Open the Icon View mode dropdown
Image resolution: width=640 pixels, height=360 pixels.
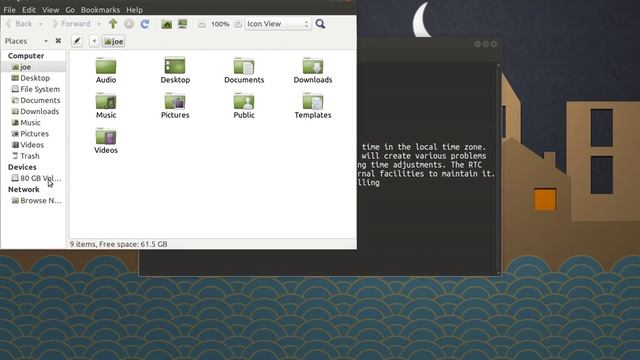[278, 24]
